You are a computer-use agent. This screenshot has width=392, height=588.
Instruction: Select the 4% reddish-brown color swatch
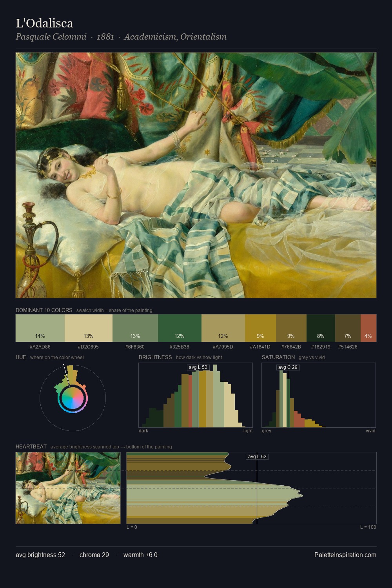pos(368,328)
